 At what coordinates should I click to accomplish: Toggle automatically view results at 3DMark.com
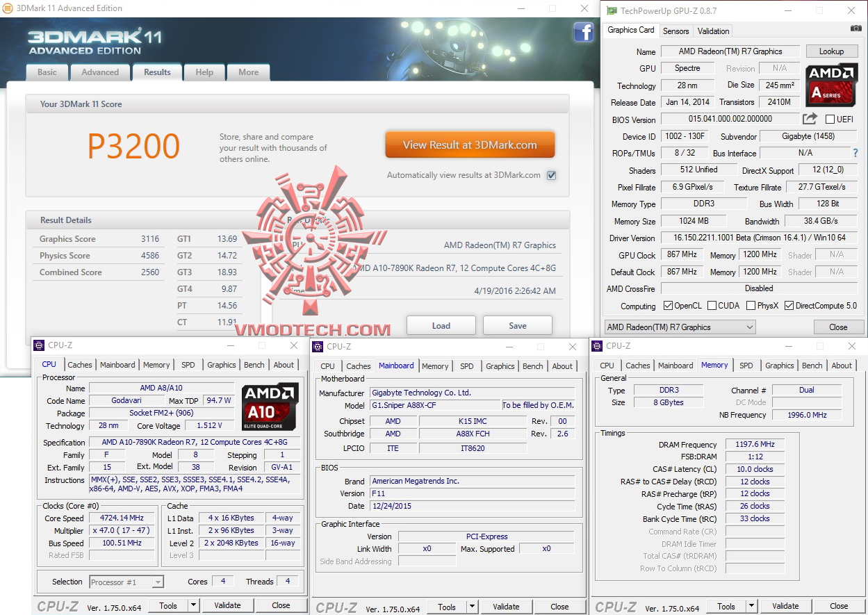point(551,175)
